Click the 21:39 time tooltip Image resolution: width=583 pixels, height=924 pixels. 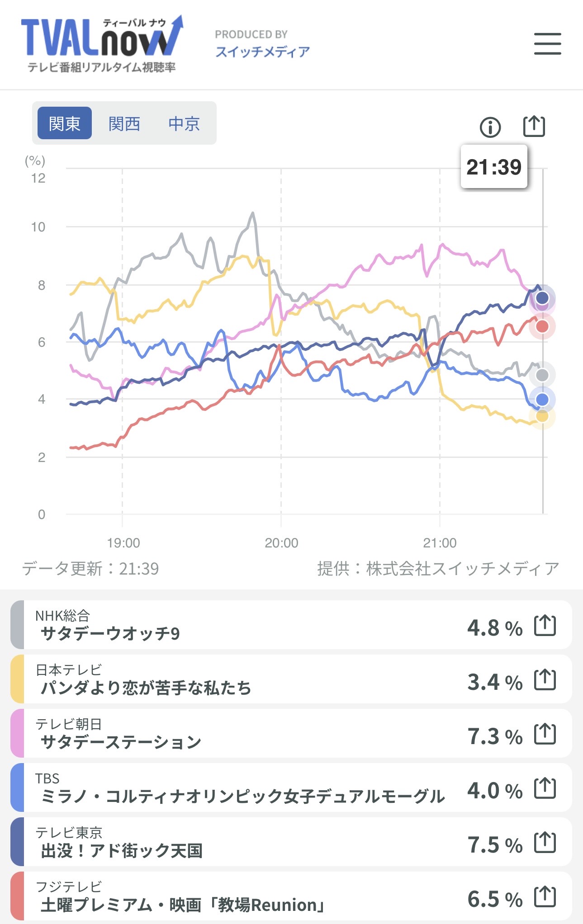[x=494, y=167]
